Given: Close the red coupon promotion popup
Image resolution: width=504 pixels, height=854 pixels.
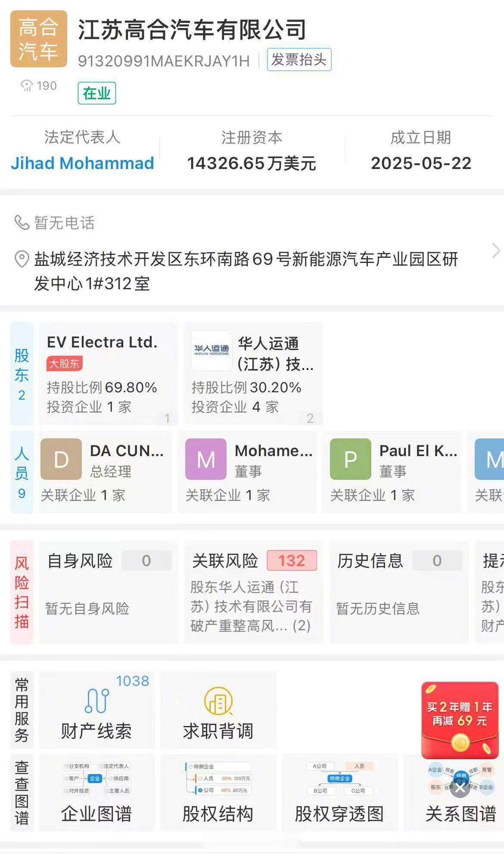Looking at the screenshot, I should point(460,788).
